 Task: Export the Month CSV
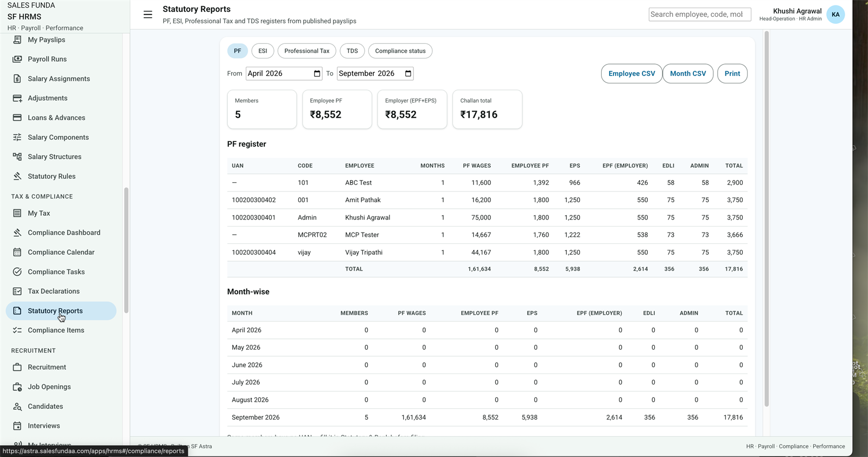click(x=688, y=74)
